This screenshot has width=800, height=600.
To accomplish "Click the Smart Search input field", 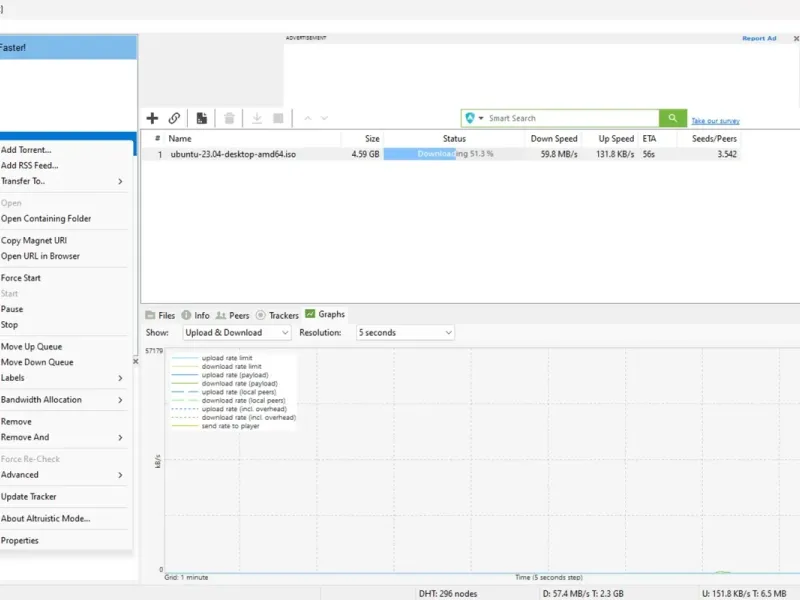I will point(571,118).
